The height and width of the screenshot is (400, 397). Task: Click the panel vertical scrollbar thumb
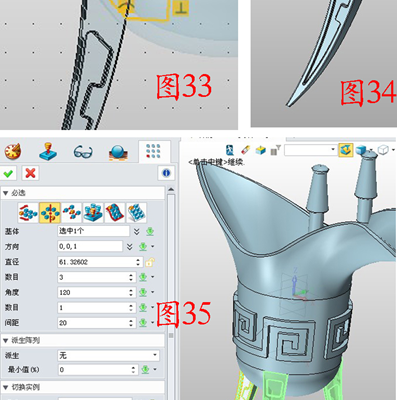171,263
